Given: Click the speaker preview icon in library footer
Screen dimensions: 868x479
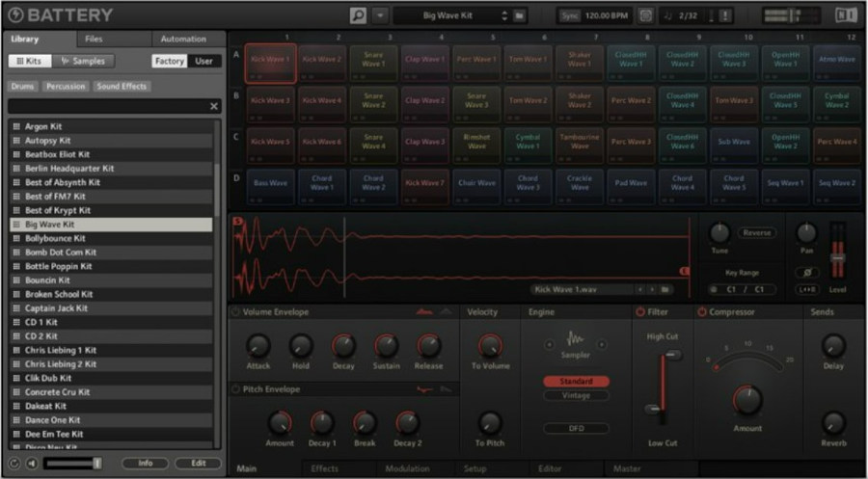Looking at the screenshot, I should tap(31, 464).
